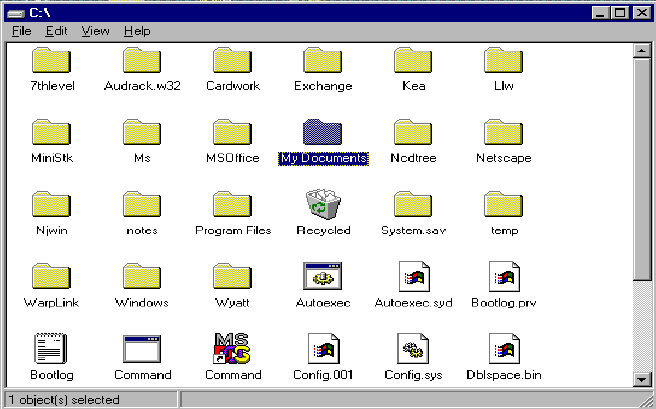Click the "Netscape" folder name text
Viewport: 656px width, 409px height.
504,158
